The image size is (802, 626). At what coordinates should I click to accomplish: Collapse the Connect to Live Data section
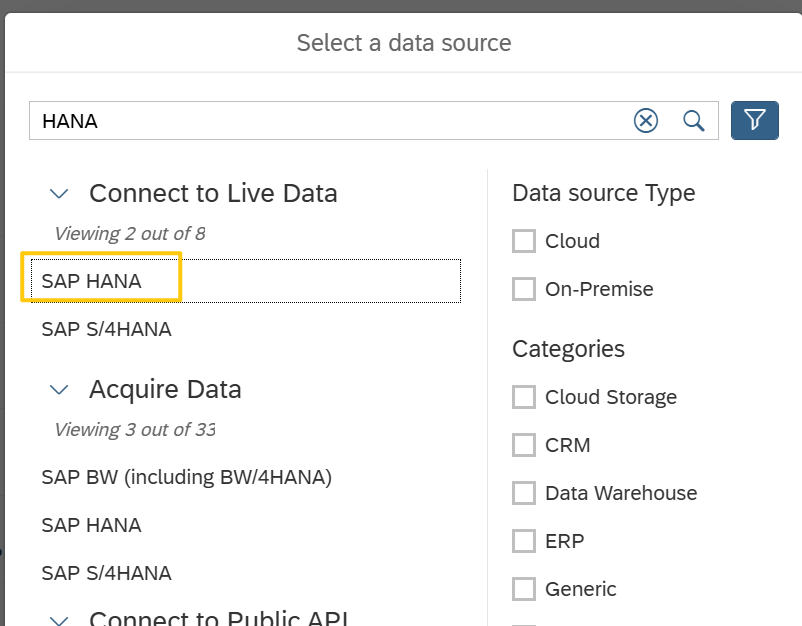tap(59, 194)
